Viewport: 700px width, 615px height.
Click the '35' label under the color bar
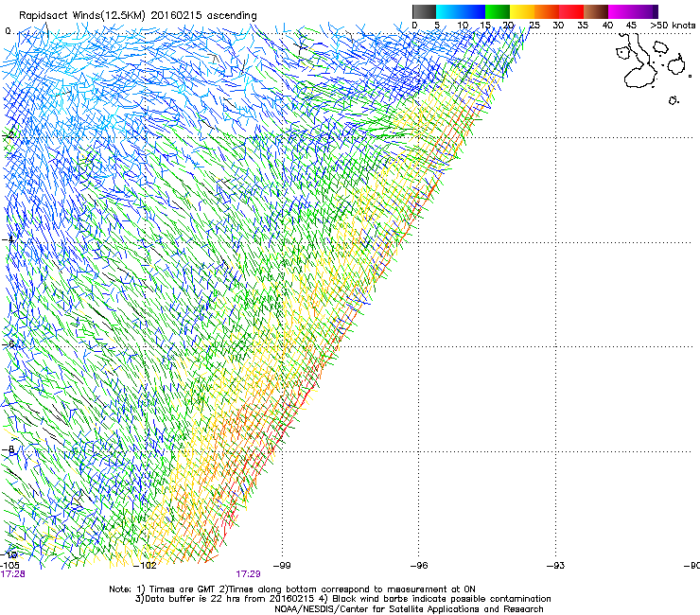point(583,26)
